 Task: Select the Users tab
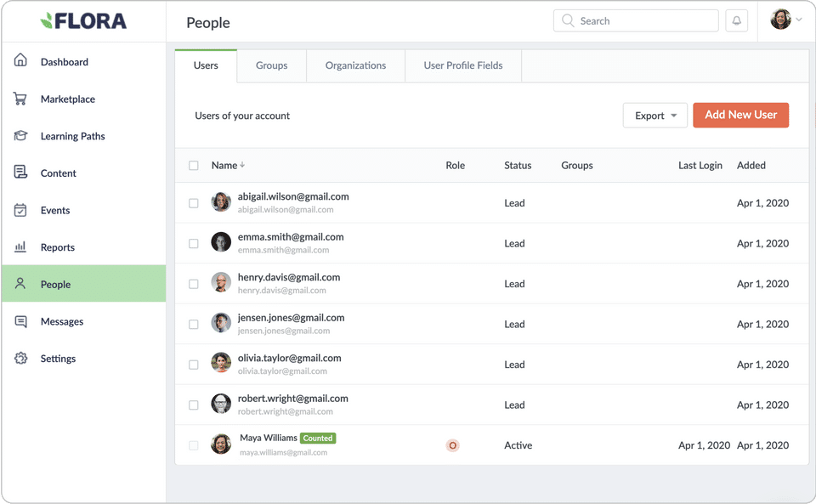(x=206, y=65)
